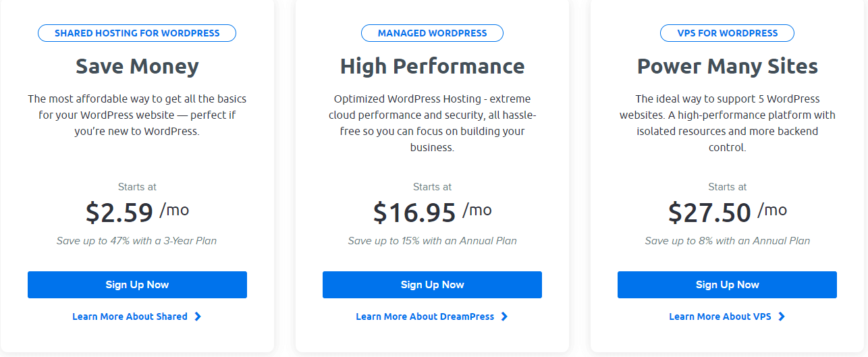This screenshot has width=868, height=357.
Task: Sign up for the $16.95 managed WordPress plan
Action: point(432,285)
